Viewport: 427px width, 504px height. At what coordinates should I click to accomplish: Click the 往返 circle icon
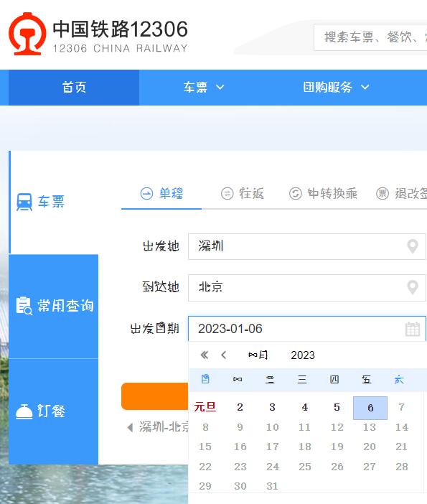(227, 194)
